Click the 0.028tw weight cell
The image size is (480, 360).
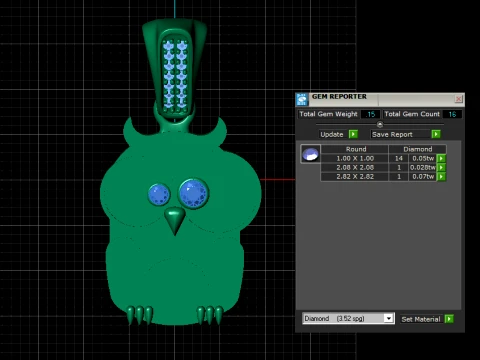click(x=423, y=167)
